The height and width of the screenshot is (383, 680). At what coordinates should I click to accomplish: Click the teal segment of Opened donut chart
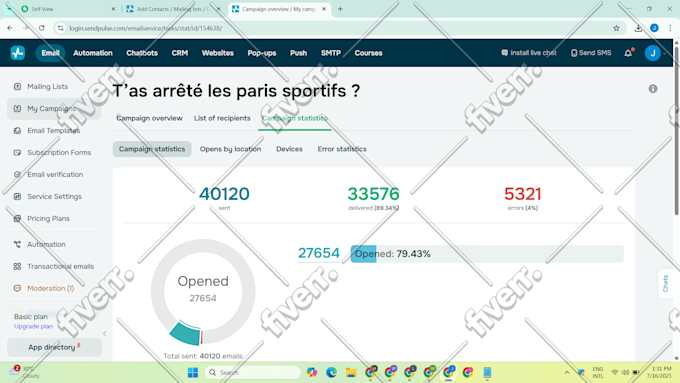(185, 333)
